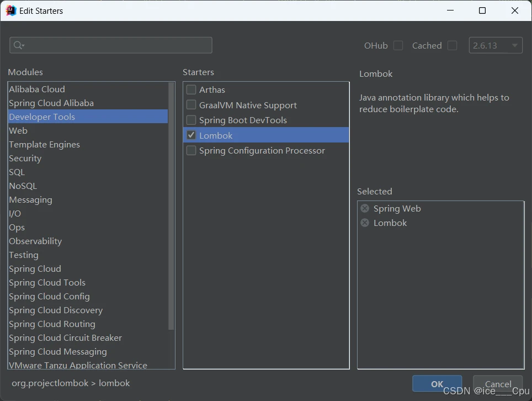Click the Modules list scrollbar
Screen dimensions: 532x401
(x=171, y=221)
